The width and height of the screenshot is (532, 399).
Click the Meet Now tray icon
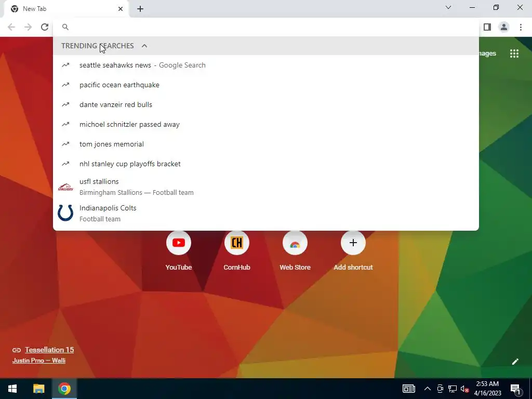[440, 389]
